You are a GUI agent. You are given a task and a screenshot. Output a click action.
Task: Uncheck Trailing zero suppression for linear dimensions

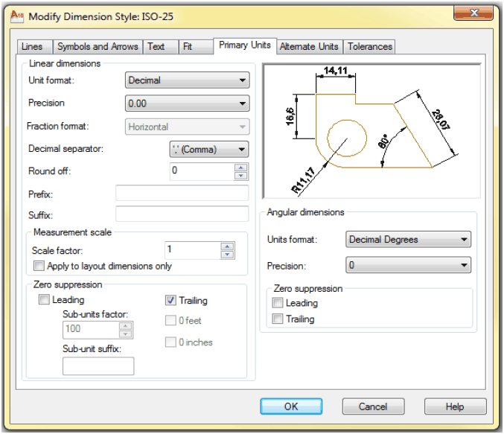pyautogui.click(x=170, y=301)
